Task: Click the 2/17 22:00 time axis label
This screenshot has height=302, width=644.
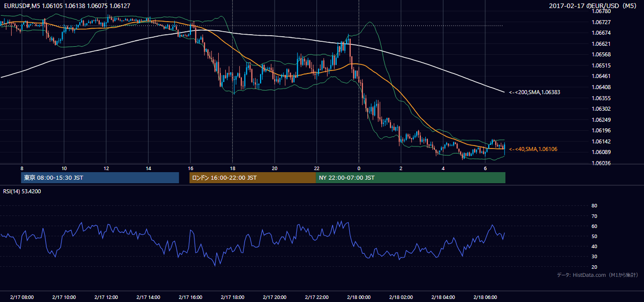Action: 316,297
